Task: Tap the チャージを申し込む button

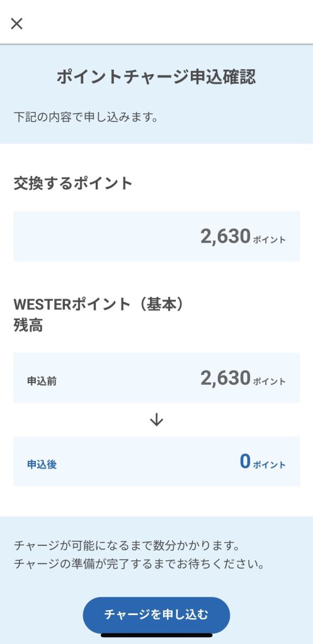Action: tap(156, 615)
